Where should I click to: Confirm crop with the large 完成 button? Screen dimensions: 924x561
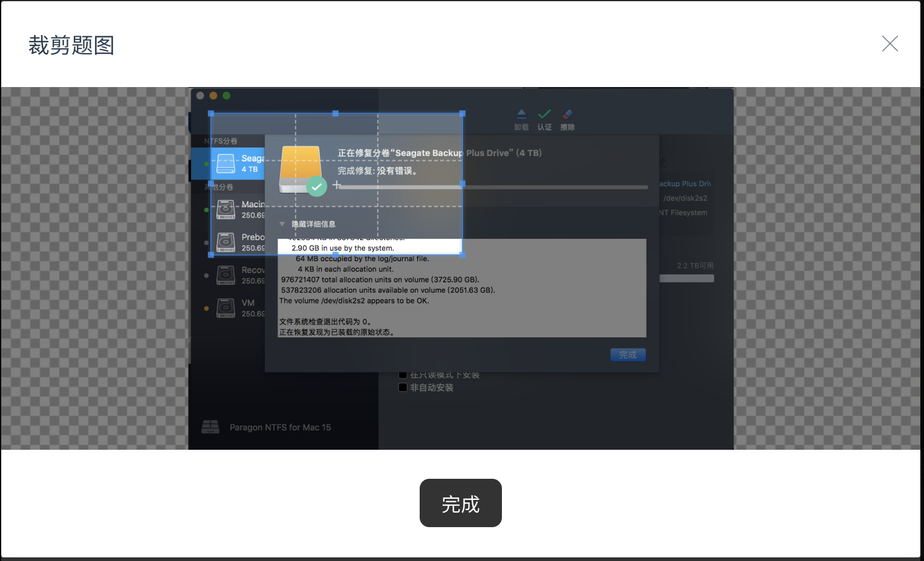pyautogui.click(x=460, y=503)
